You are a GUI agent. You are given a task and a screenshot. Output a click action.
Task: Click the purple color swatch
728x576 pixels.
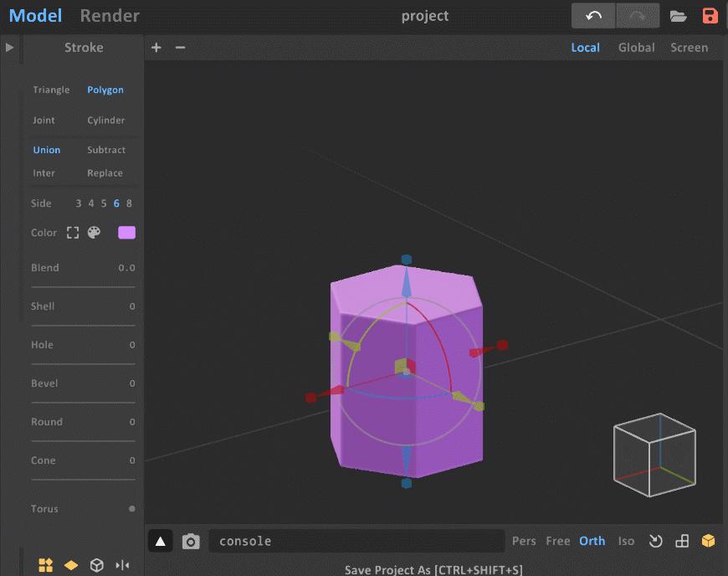126,232
